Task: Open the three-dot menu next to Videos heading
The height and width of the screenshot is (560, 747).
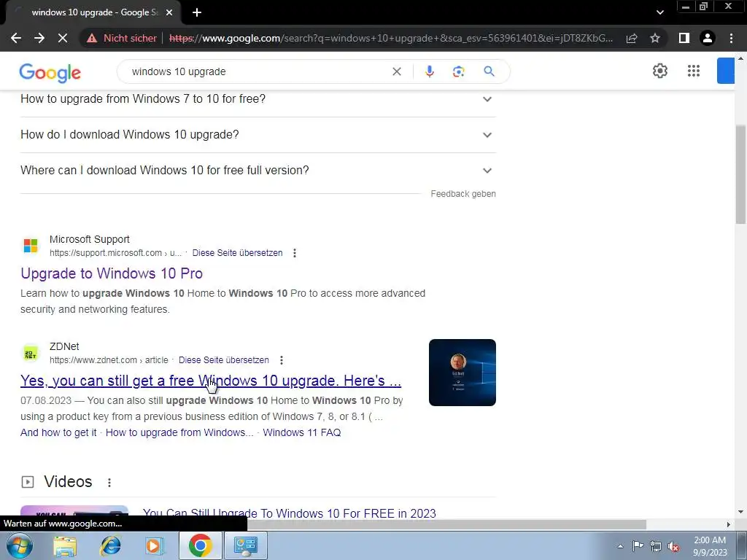Action: click(x=109, y=483)
